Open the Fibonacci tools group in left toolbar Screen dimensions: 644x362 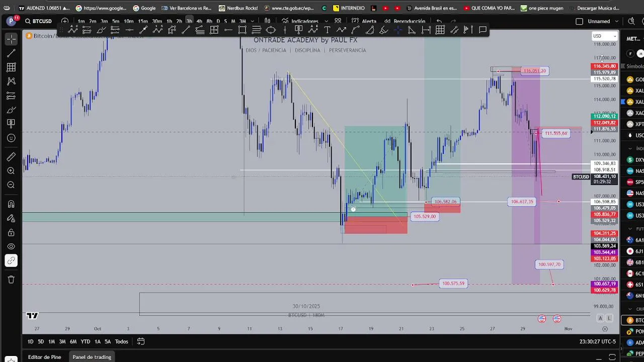[x=11, y=67]
